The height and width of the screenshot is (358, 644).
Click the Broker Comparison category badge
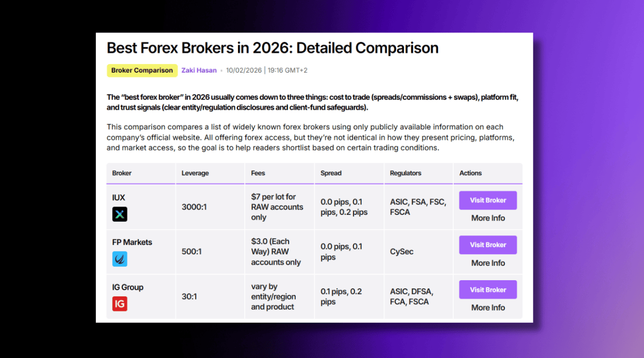(142, 70)
